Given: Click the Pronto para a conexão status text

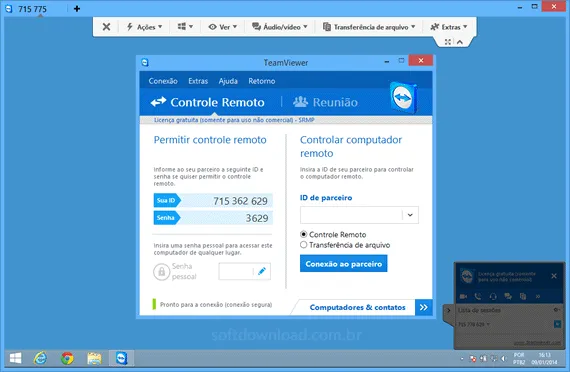Looking at the screenshot, I should tap(216, 304).
